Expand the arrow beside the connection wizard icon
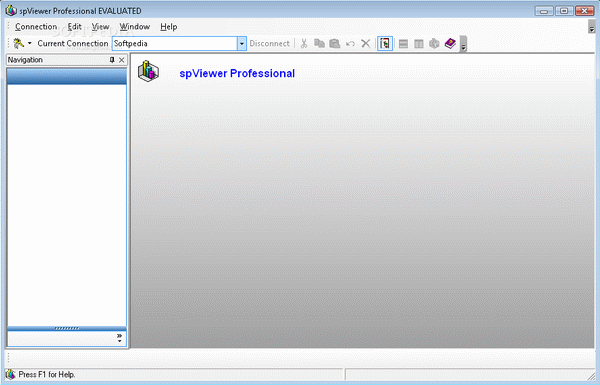This screenshot has width=600, height=385. point(29,44)
